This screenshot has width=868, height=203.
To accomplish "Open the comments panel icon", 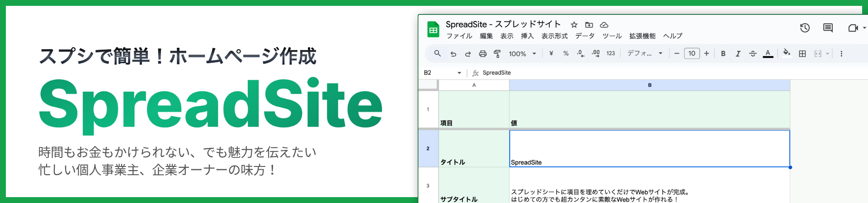I will click(828, 28).
